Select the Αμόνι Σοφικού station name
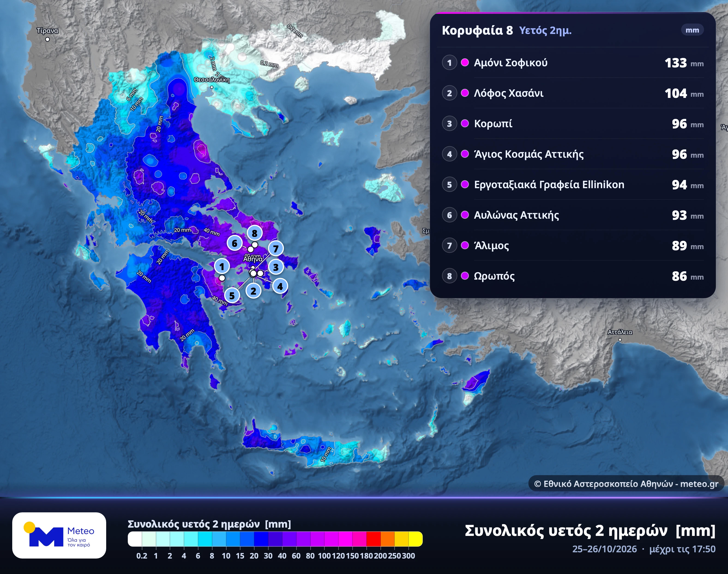The image size is (728, 574). (x=511, y=63)
